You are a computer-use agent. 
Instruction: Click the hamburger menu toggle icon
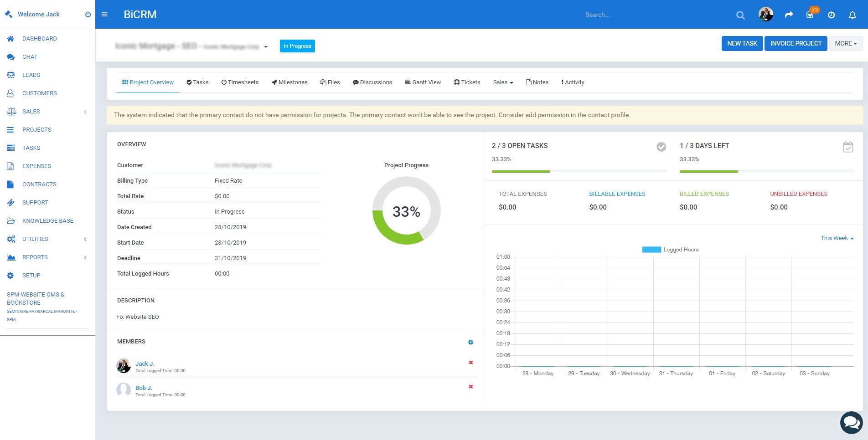pos(104,15)
